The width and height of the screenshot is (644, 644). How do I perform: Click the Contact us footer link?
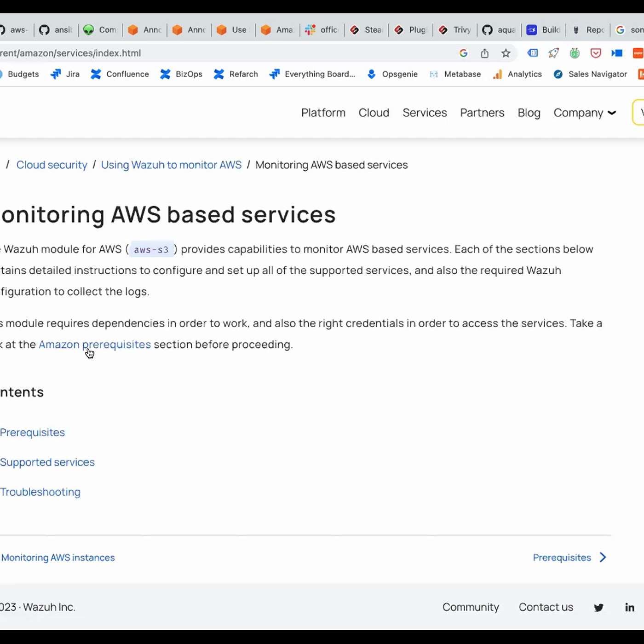coord(546,607)
